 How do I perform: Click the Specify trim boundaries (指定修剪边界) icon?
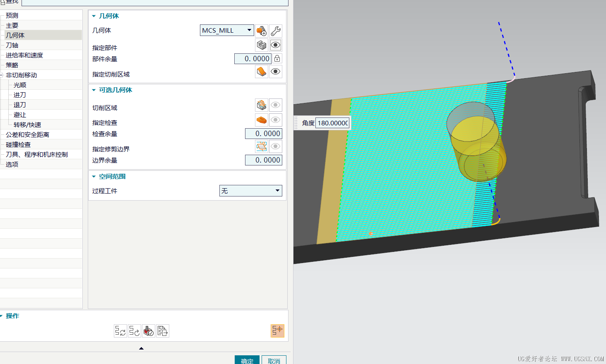coord(262,146)
